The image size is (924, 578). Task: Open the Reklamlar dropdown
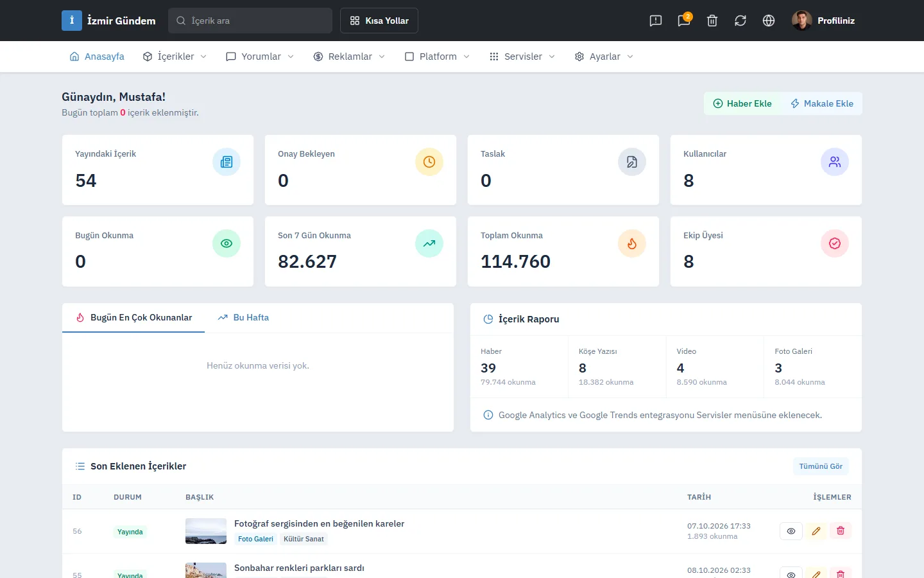click(x=349, y=57)
